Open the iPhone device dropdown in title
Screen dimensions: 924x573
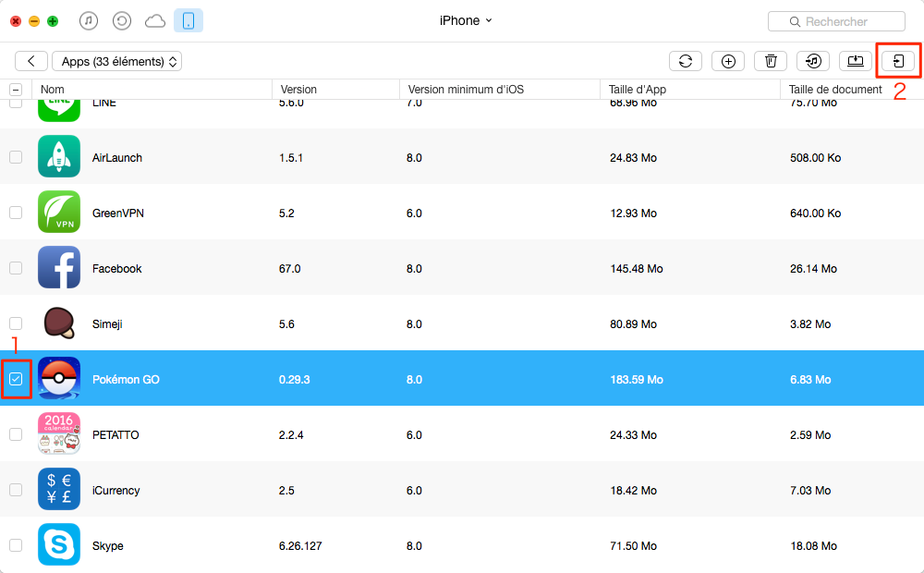click(466, 20)
